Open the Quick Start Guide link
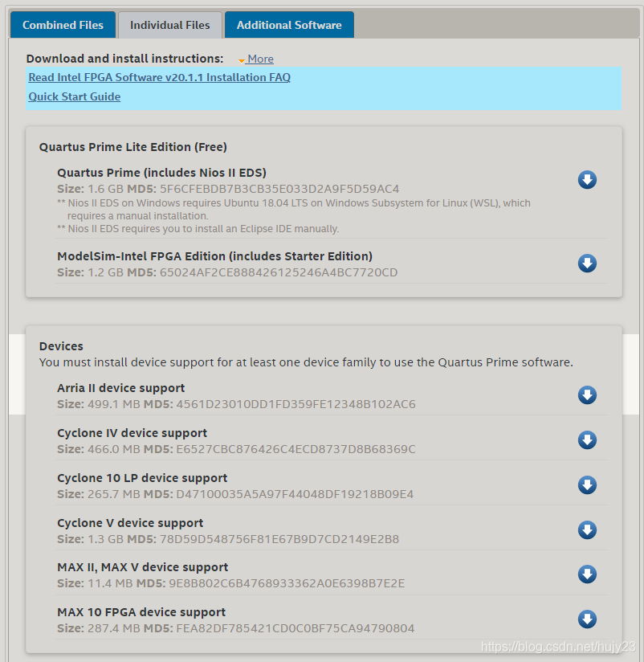This screenshot has width=644, height=662. [74, 96]
